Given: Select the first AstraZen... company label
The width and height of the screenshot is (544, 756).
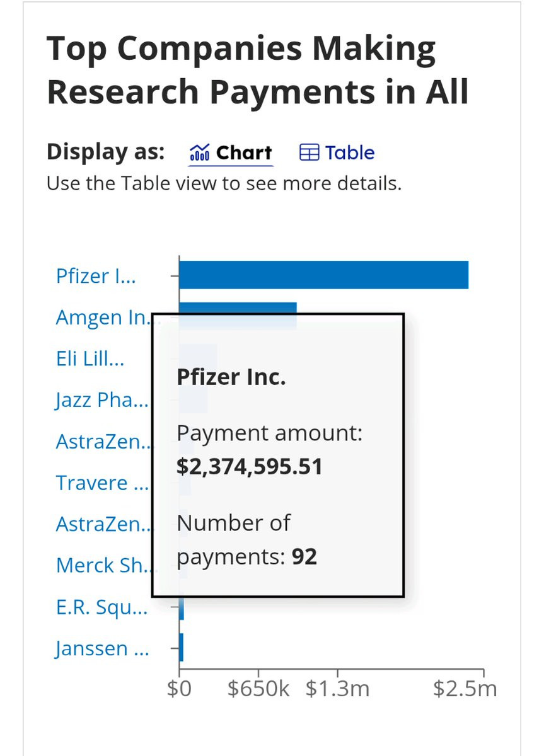Looking at the screenshot, I should pyautogui.click(x=103, y=442).
